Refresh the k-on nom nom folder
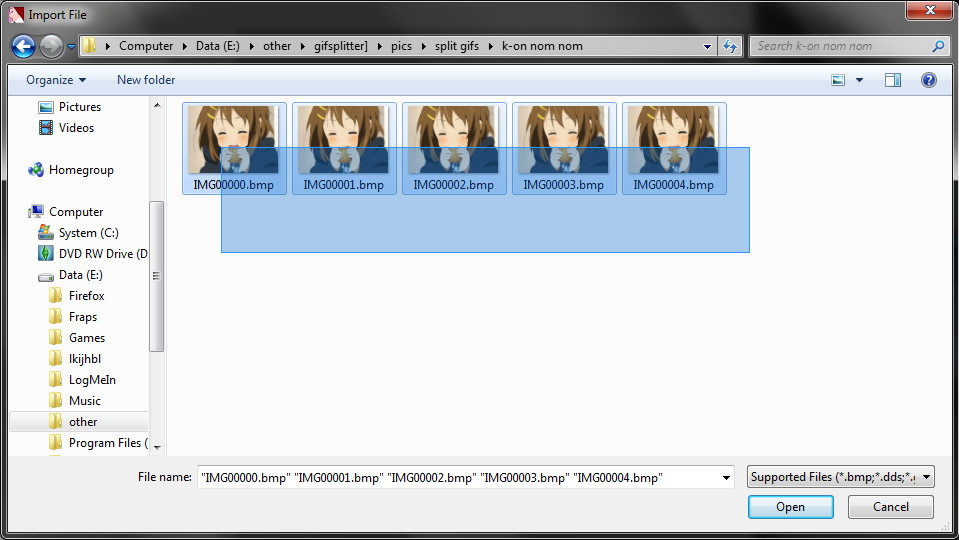 coord(730,46)
